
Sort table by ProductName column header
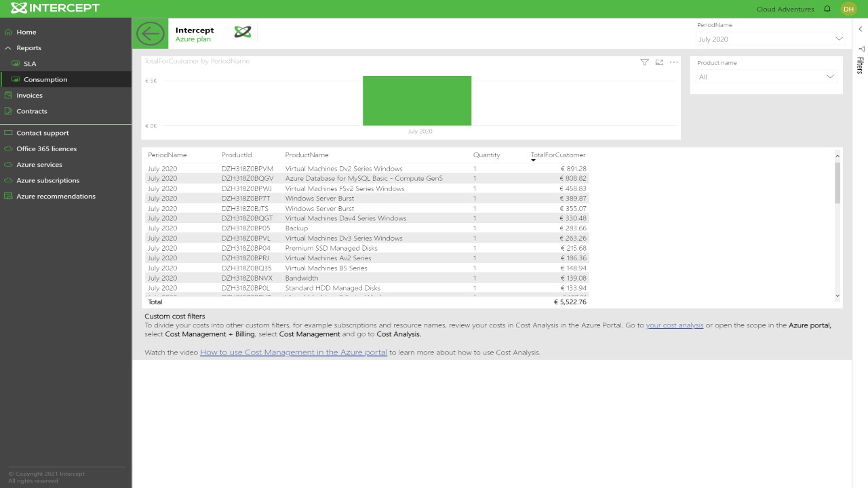click(307, 155)
